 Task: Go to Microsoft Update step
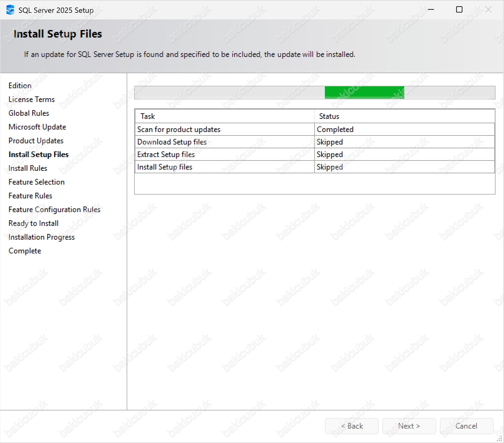pyautogui.click(x=37, y=127)
